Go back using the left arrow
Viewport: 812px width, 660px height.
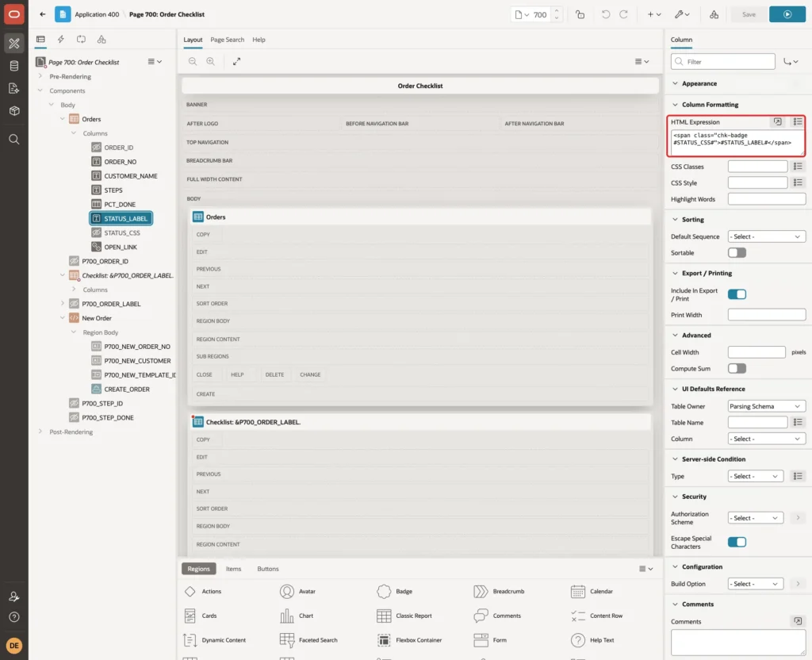tap(43, 14)
